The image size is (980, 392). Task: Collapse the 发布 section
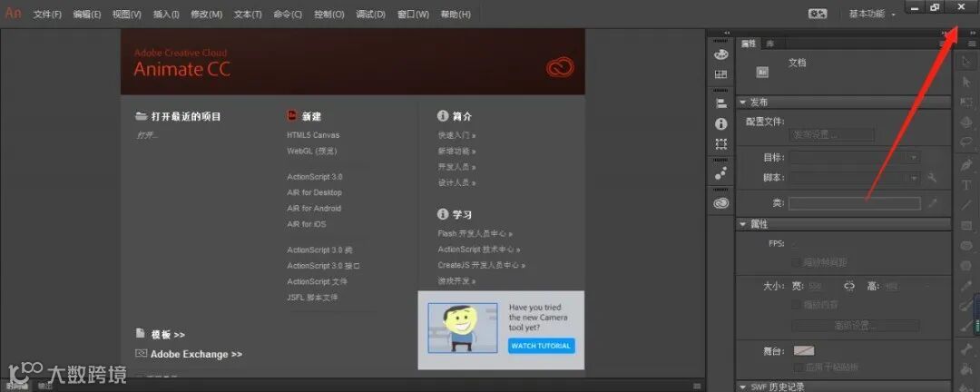(x=742, y=103)
